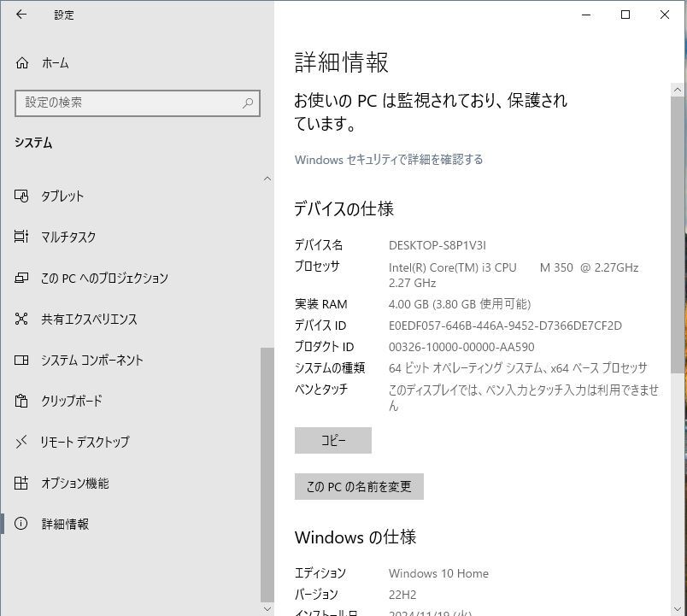The height and width of the screenshot is (616, 687).
Task: Click edition value Windows 10 Home
Action: (x=438, y=573)
